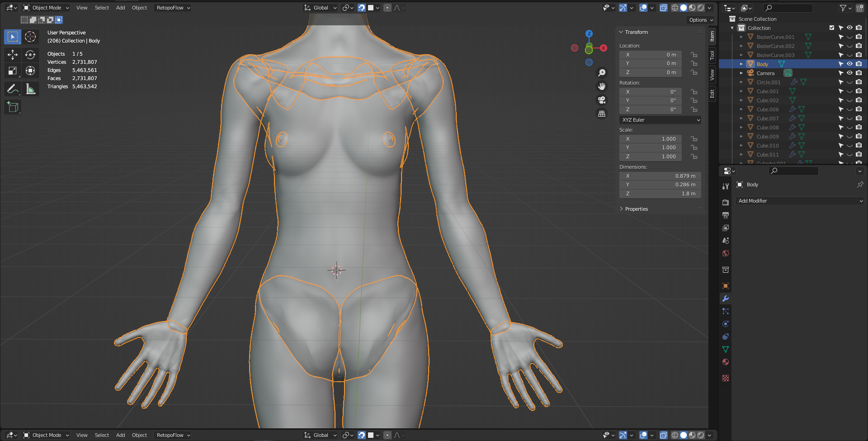Open the Modifier properties tab

click(x=726, y=299)
